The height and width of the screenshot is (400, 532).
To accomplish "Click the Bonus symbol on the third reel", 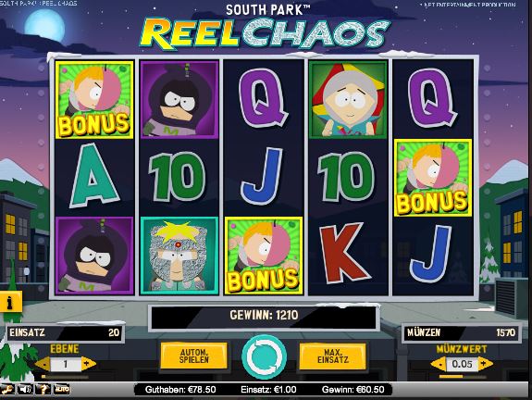I will tap(264, 256).
